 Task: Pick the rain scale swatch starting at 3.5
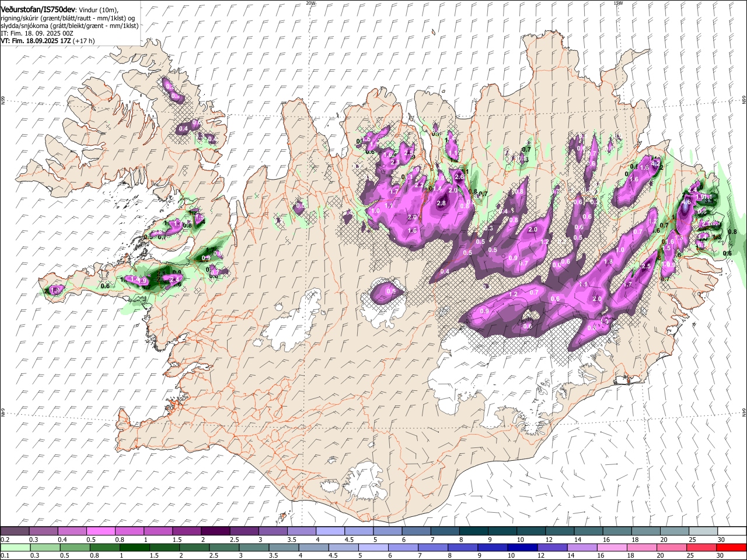(x=283, y=547)
